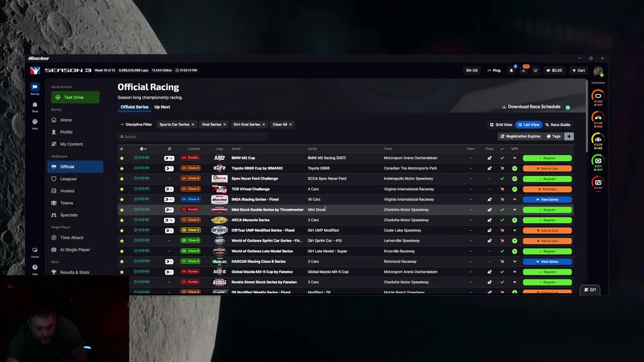Open the Forum icon in the sidebar rail
This screenshot has height=362, width=644.
(x=35, y=252)
